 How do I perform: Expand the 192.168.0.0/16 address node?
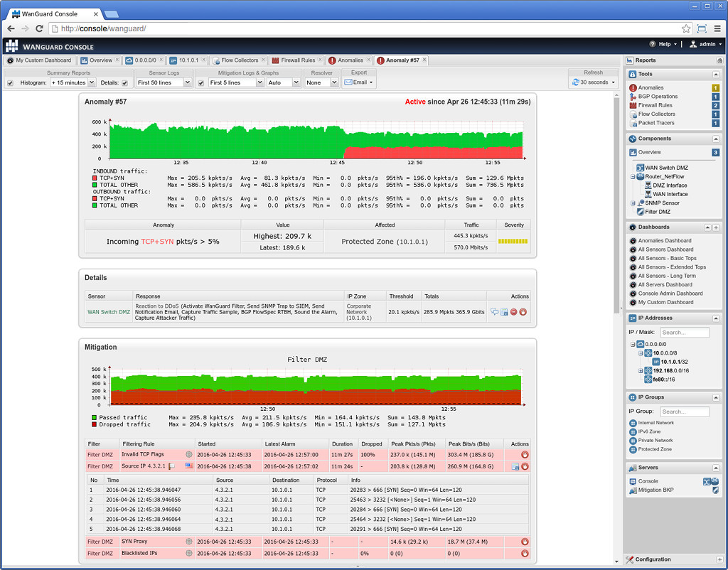coord(641,371)
